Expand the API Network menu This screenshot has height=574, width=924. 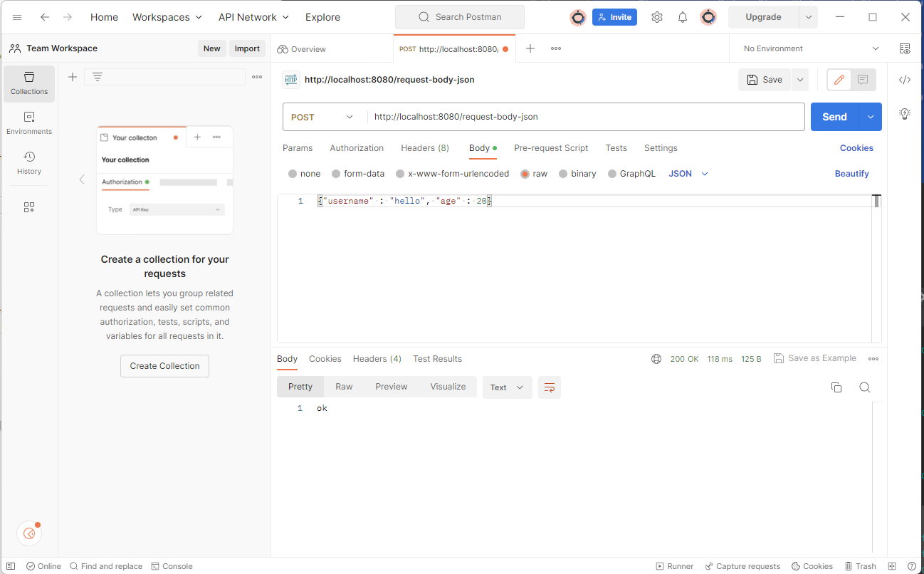coord(254,17)
